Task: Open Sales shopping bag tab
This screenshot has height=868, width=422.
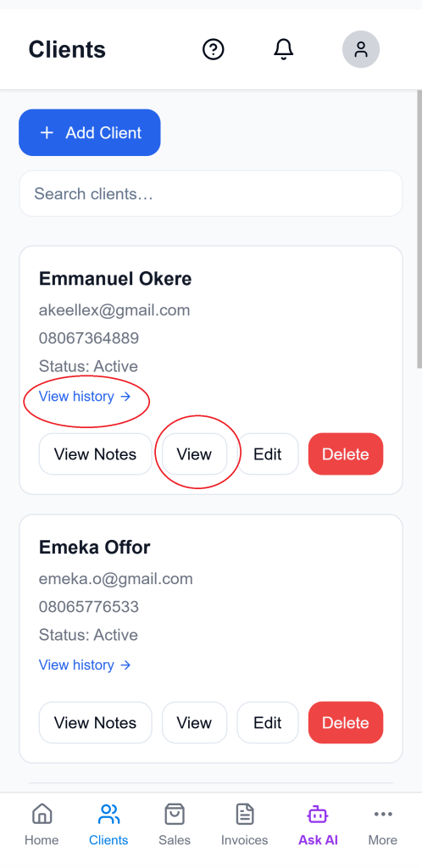Action: click(x=175, y=825)
